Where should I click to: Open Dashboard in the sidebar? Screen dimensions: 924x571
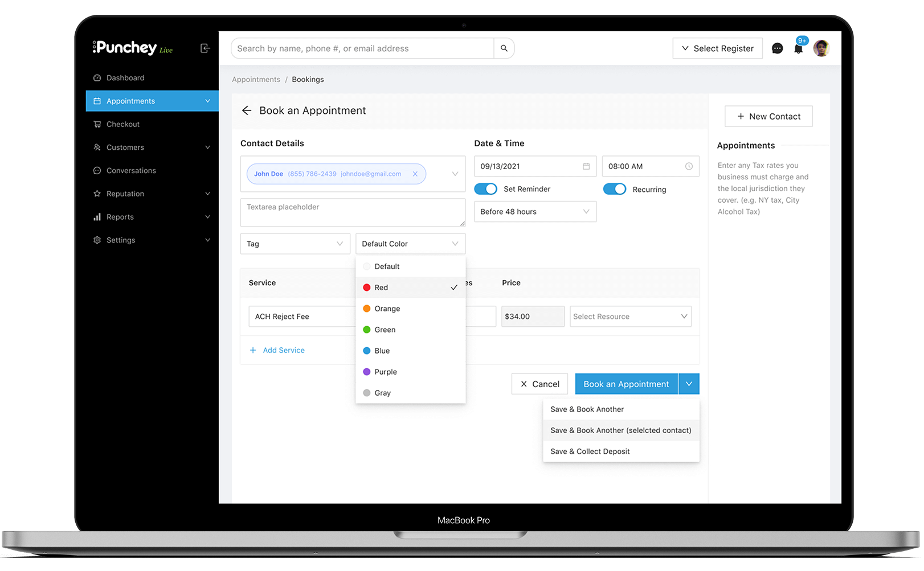pyautogui.click(x=152, y=78)
